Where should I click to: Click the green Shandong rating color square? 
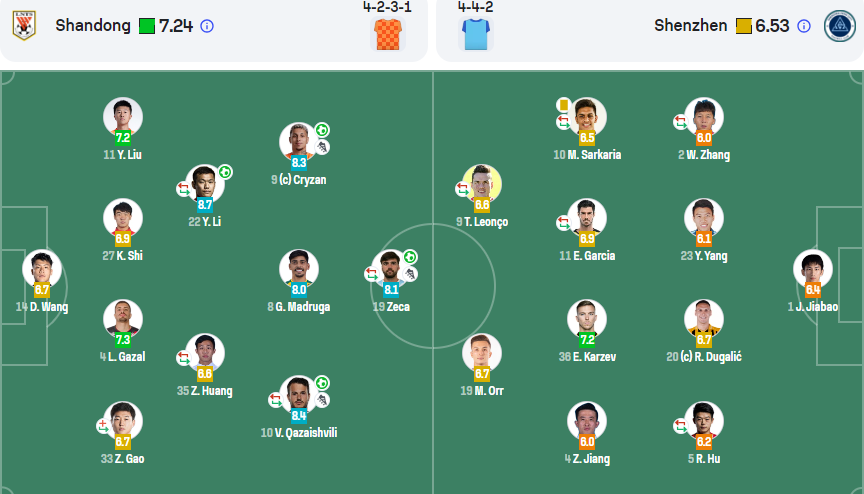[x=146, y=26]
